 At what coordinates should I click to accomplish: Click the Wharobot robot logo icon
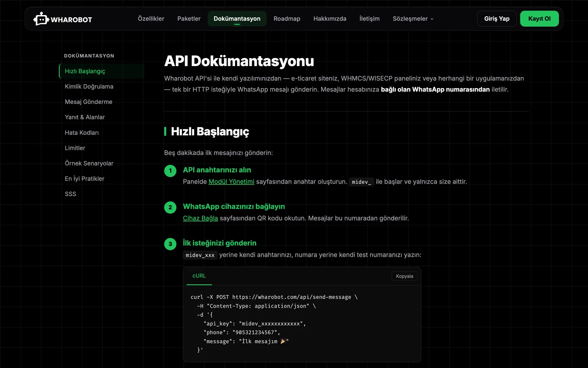(x=41, y=19)
